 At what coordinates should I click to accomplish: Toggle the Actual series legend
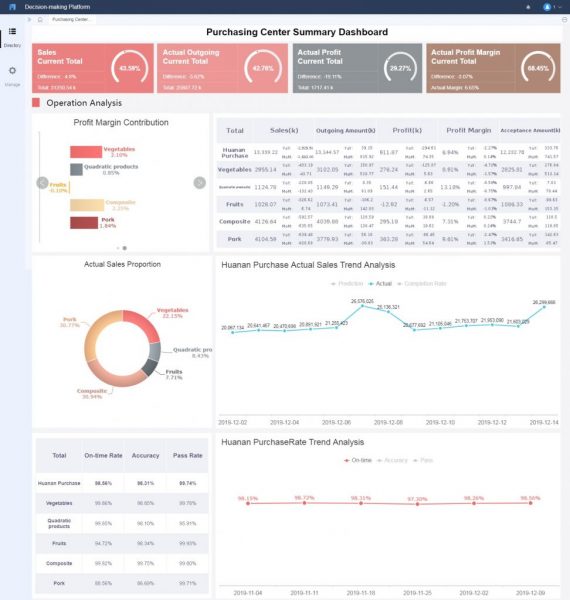[x=380, y=284]
